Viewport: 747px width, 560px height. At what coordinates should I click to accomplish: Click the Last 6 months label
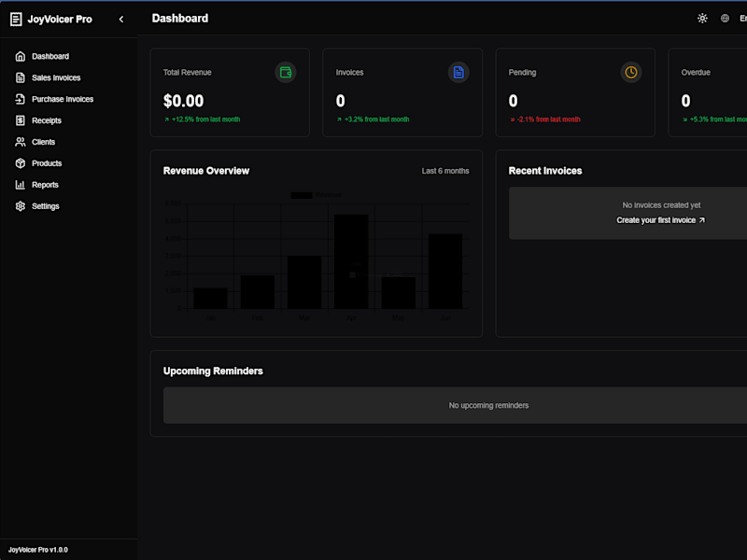click(x=445, y=171)
